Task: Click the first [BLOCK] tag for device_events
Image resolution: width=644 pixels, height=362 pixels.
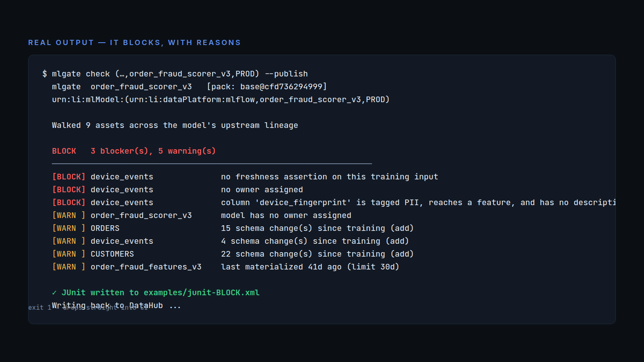Action: 69,177
